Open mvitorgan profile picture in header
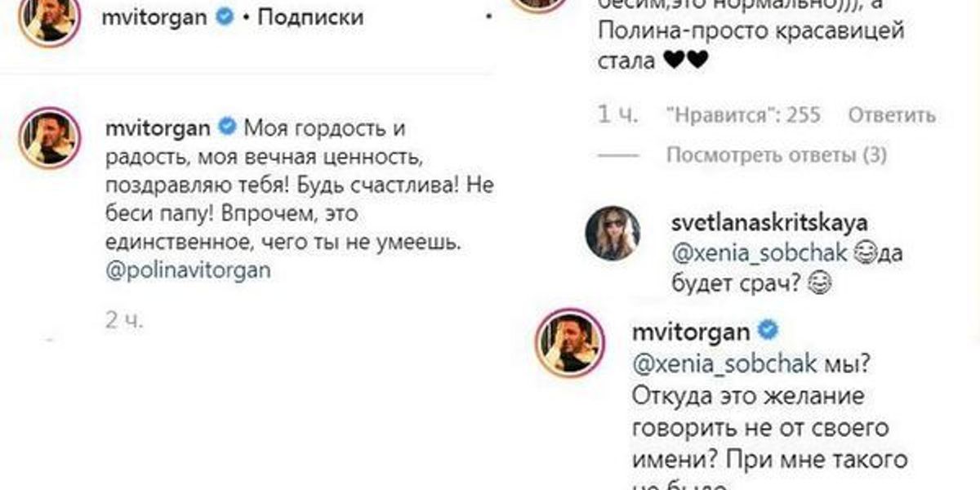 pos(48,19)
